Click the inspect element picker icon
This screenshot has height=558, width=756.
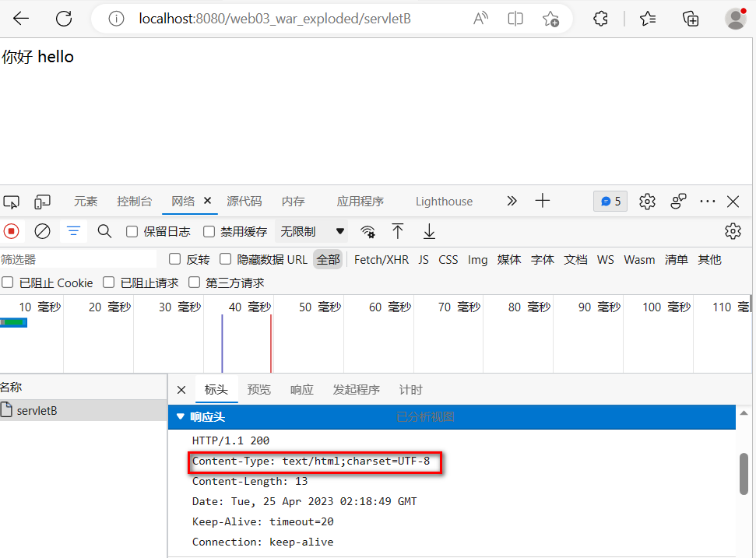pyautogui.click(x=11, y=202)
